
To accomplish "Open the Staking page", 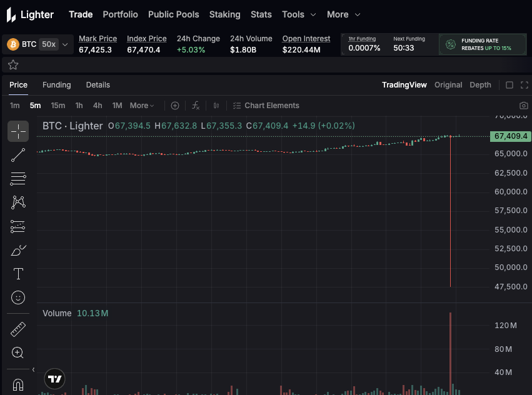I will click(x=224, y=14).
